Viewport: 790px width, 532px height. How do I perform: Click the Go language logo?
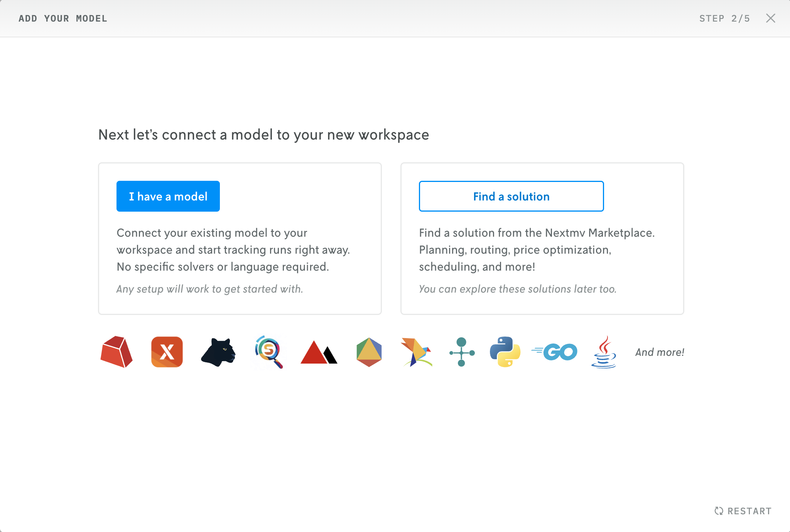tap(554, 352)
